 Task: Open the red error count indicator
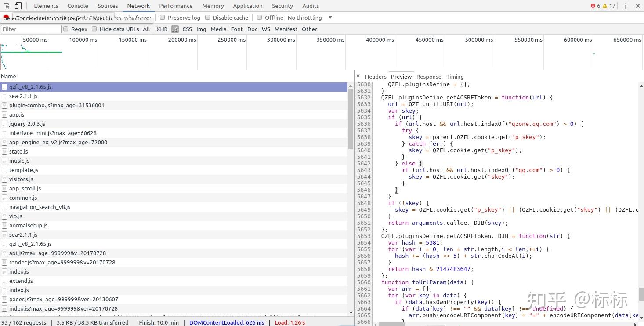point(595,6)
